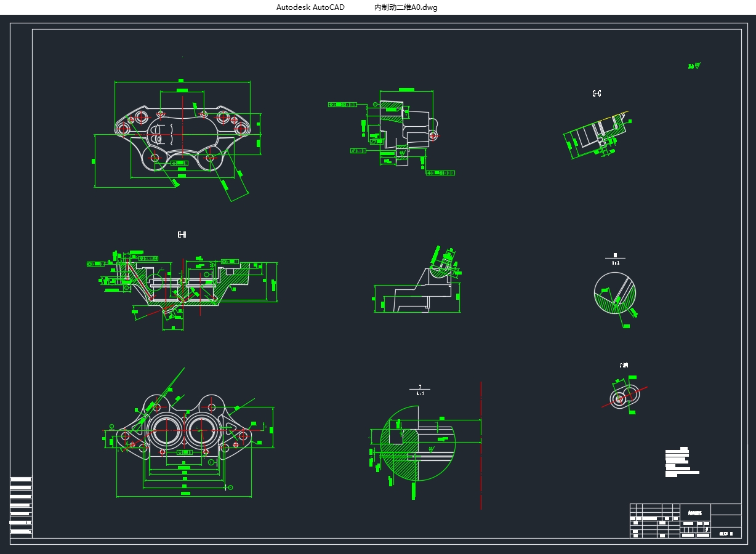This screenshot has width=756, height=554.
Task: Click the Autodesk AutoCAD title text
Action: (x=310, y=7)
